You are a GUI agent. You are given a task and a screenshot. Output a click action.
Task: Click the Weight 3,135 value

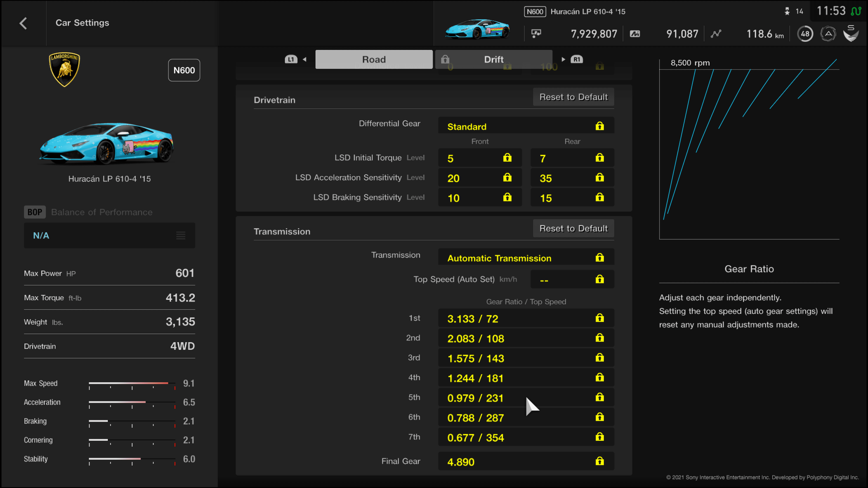pyautogui.click(x=180, y=322)
